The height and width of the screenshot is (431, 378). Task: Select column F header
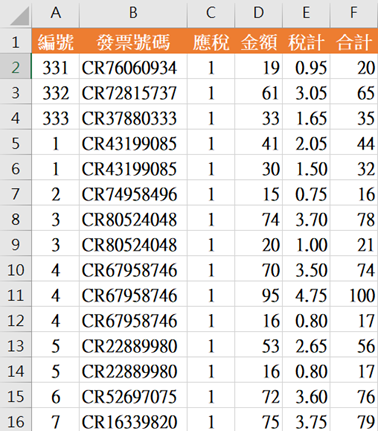(354, 14)
